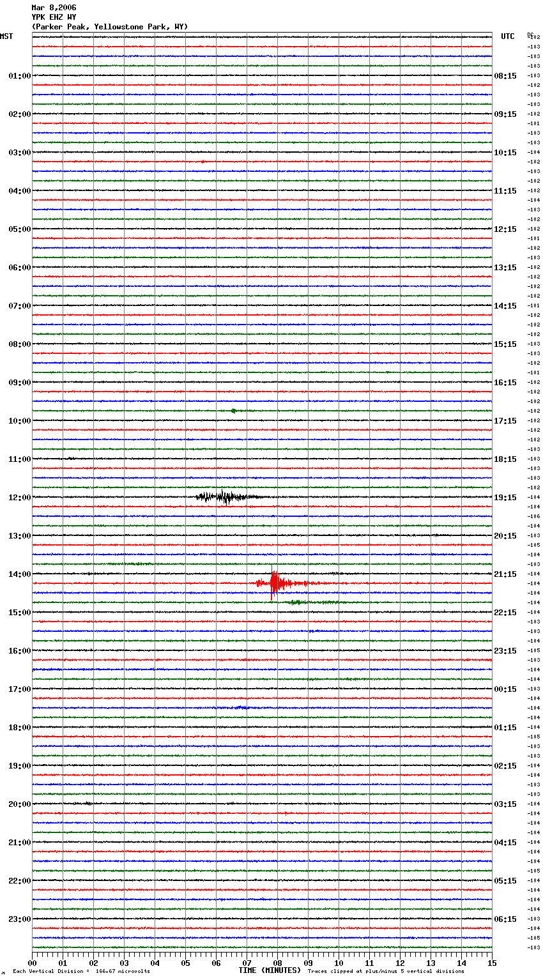
Task: Click the 19:15 UTC time label
Action: 505,498
